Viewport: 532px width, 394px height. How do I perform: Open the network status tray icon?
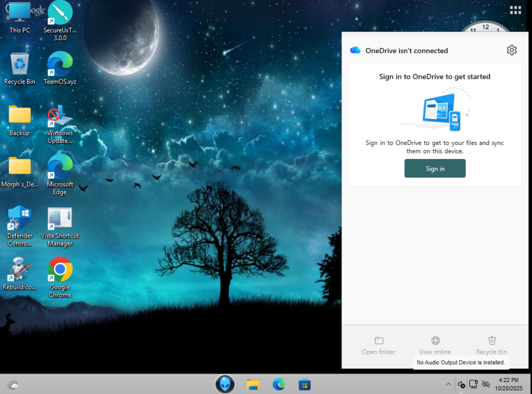(x=473, y=384)
